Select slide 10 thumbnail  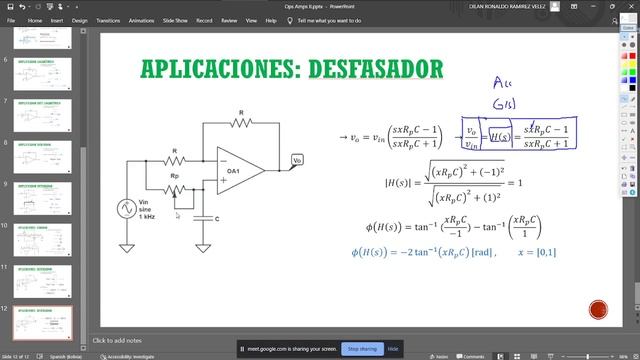click(x=42, y=240)
